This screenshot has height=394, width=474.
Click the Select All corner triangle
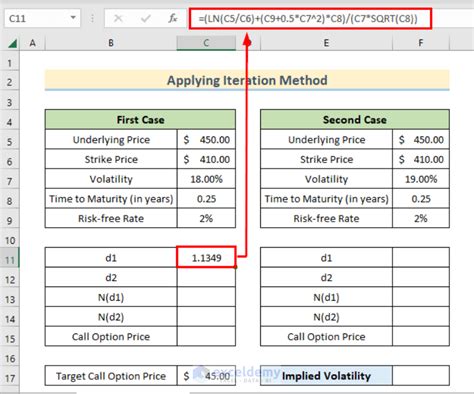12,43
